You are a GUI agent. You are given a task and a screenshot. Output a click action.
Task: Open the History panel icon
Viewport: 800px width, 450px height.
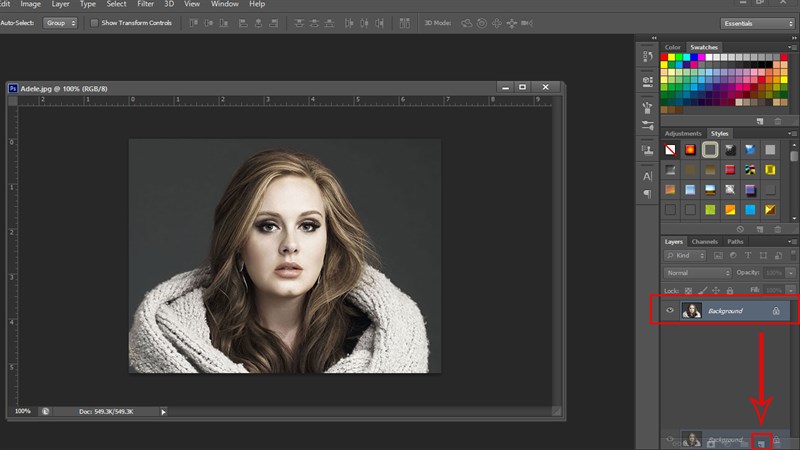click(x=647, y=56)
